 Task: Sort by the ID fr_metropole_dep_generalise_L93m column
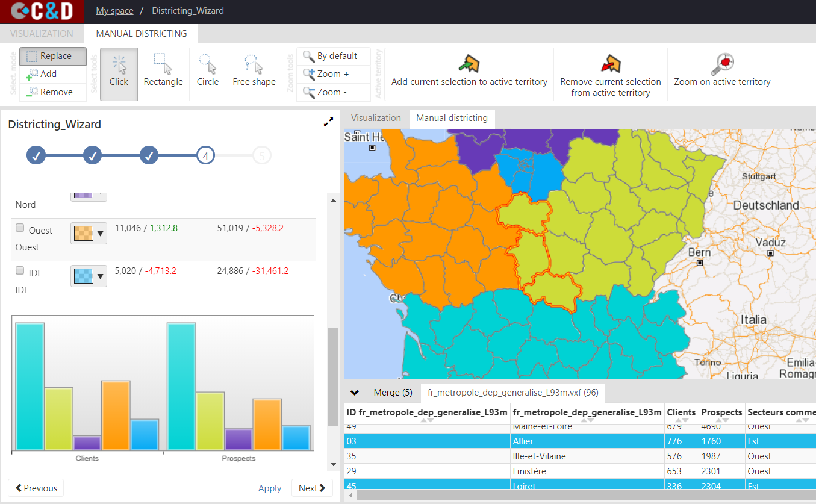[x=427, y=413]
